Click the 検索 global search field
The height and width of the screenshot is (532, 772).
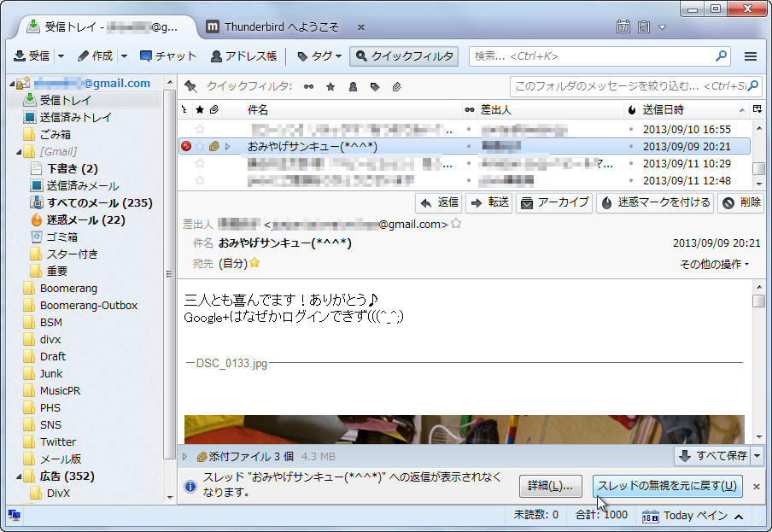tap(594, 56)
